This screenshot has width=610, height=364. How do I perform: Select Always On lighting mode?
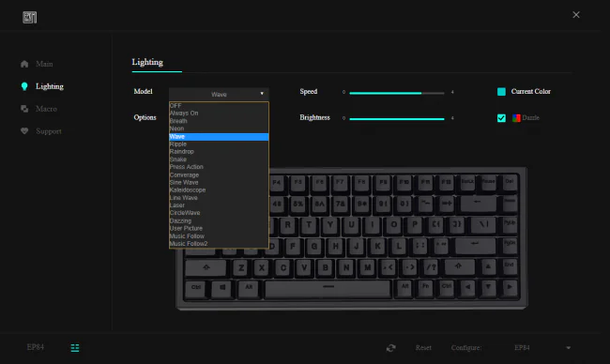219,114
